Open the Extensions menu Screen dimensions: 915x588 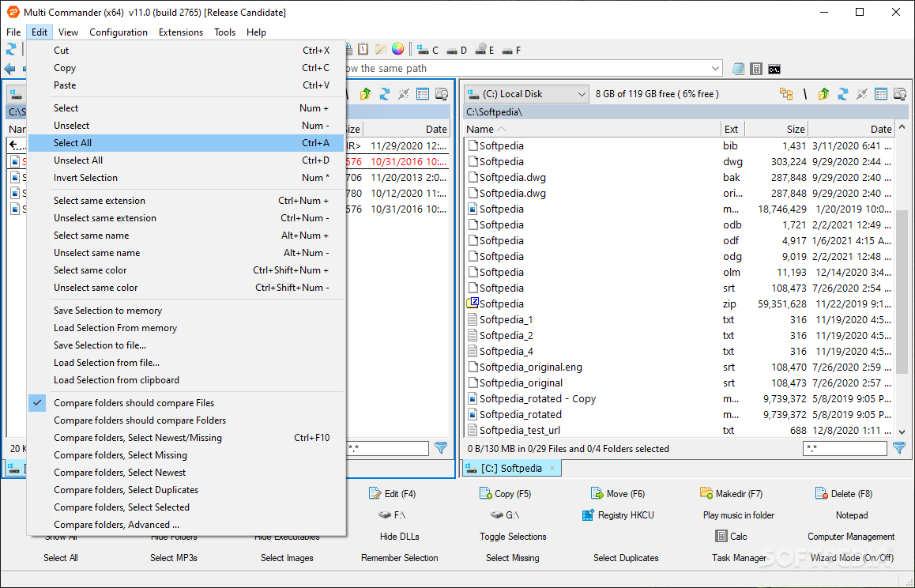coord(181,32)
